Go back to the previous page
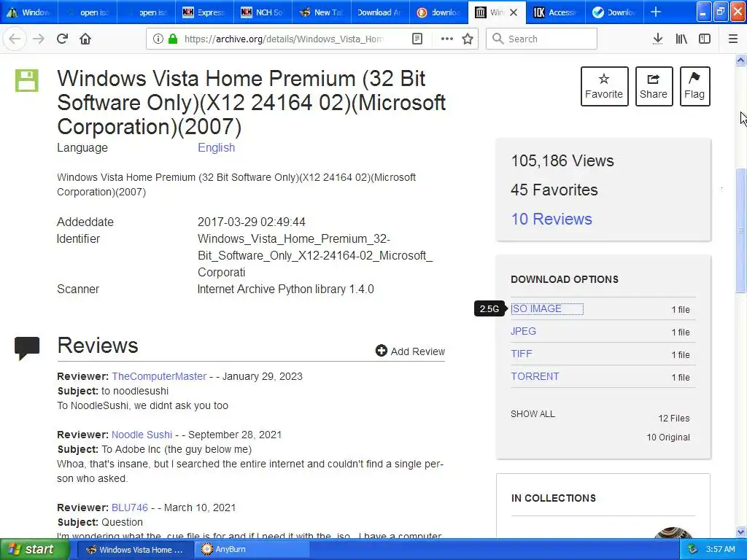The width and height of the screenshot is (747, 560). click(x=15, y=39)
